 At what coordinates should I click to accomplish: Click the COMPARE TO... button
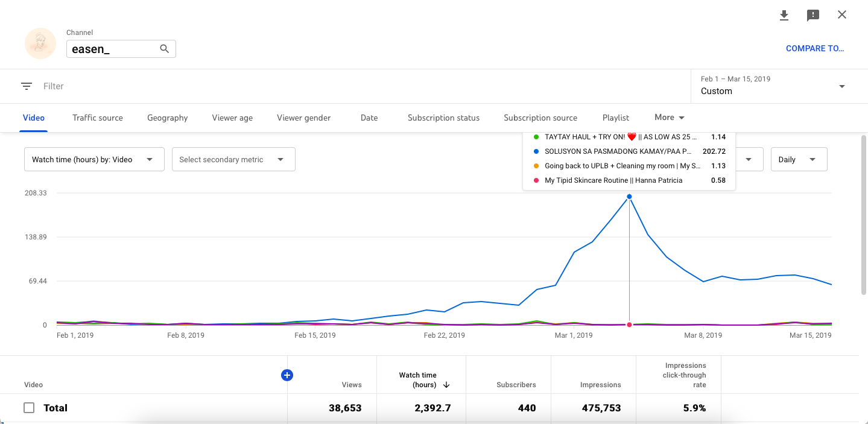pos(814,49)
